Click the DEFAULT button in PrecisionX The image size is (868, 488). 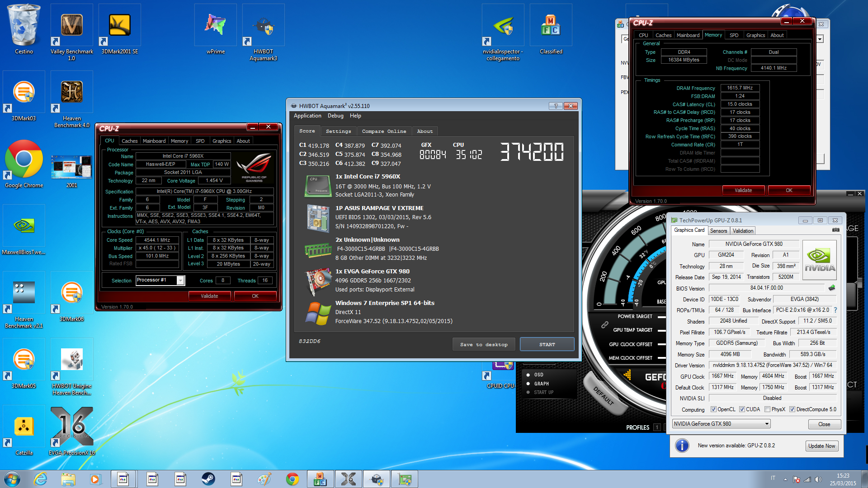tap(604, 396)
